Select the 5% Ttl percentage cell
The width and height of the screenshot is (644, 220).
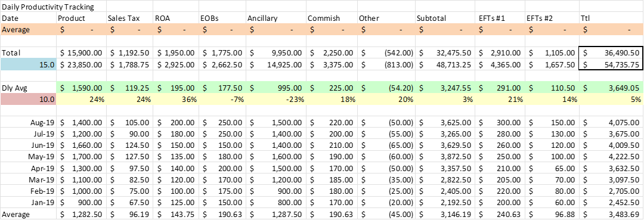(611, 99)
